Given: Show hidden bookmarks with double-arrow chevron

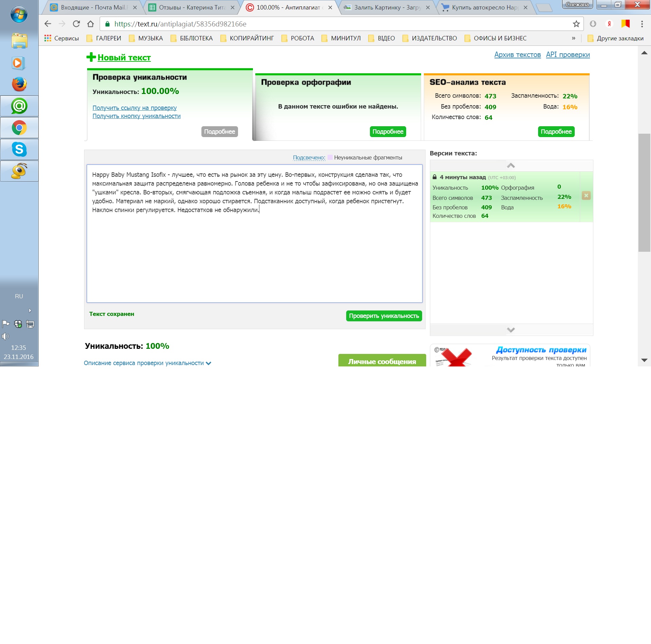Looking at the screenshot, I should click(x=573, y=38).
